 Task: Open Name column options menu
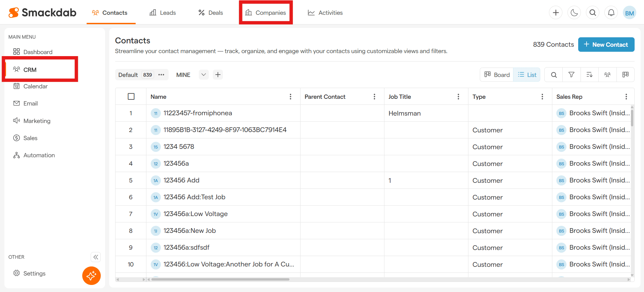point(290,97)
